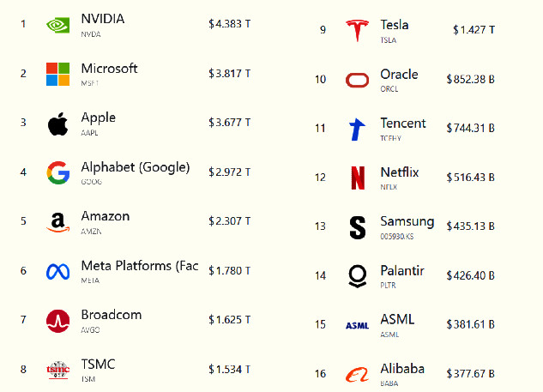This screenshot has height=392, width=543.
Task: Click the ASML company name
Action: (397, 320)
